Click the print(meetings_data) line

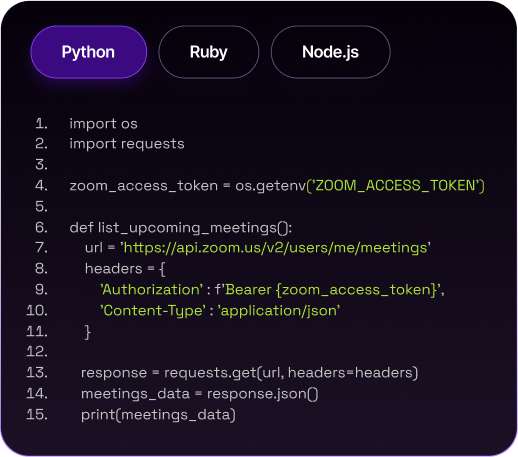click(158, 415)
